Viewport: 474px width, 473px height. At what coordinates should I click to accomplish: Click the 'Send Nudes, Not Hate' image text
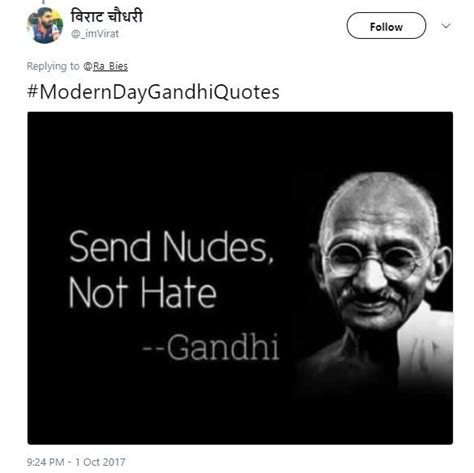click(171, 269)
